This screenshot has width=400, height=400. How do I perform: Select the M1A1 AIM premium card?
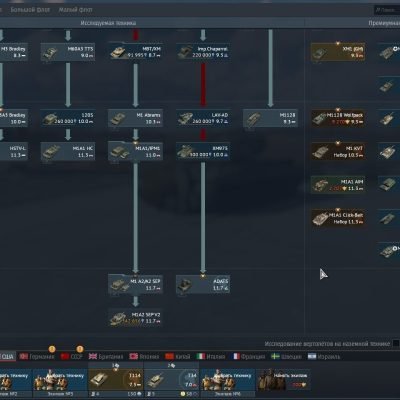point(338,185)
